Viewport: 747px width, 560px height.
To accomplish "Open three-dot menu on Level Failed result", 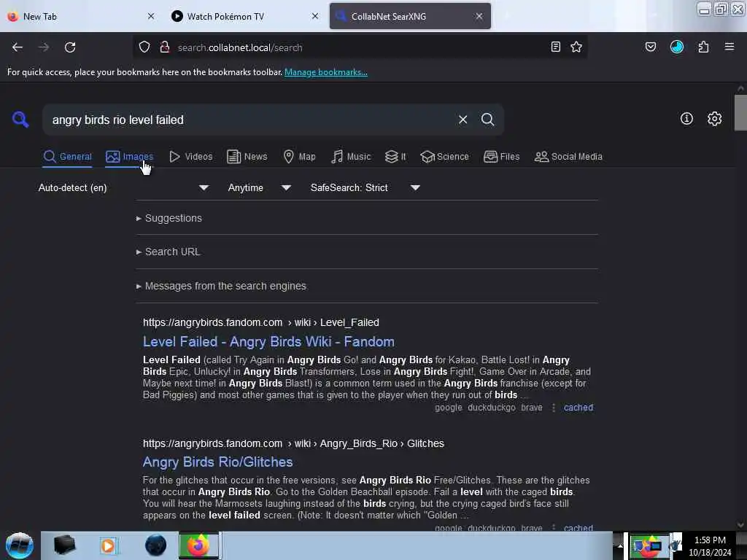I will pos(554,408).
